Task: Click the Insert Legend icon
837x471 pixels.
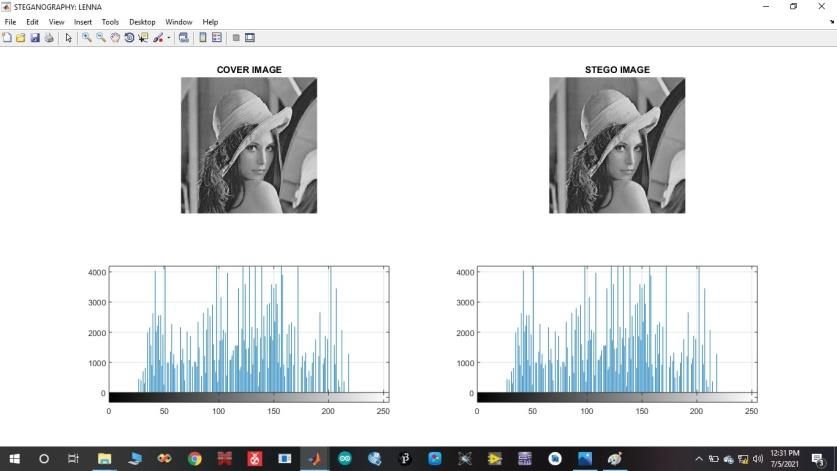Action: click(x=217, y=38)
